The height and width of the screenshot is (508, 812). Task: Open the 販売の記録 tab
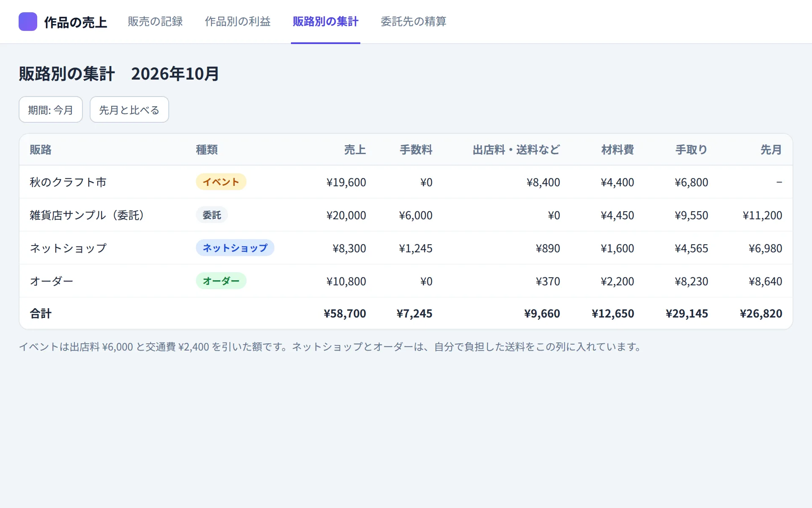[155, 22]
